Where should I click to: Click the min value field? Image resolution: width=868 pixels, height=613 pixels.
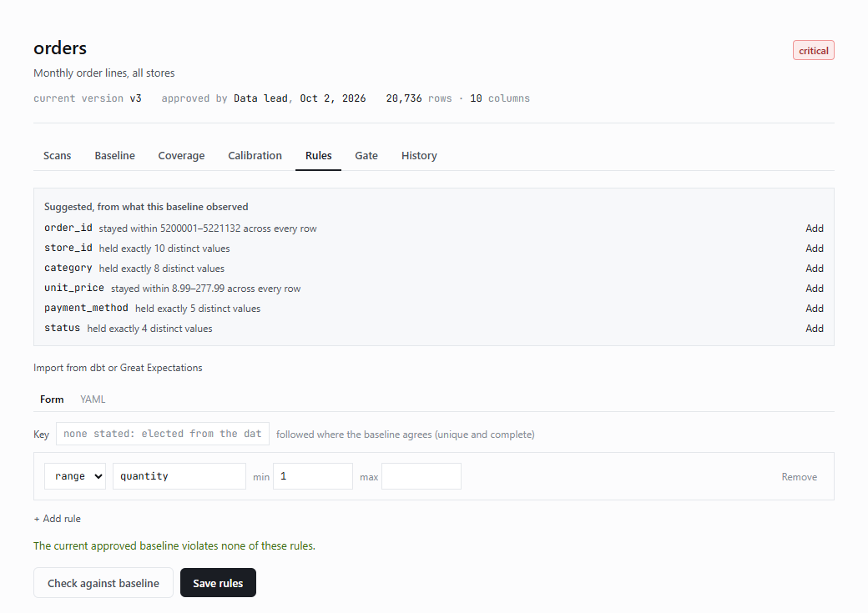[313, 476]
